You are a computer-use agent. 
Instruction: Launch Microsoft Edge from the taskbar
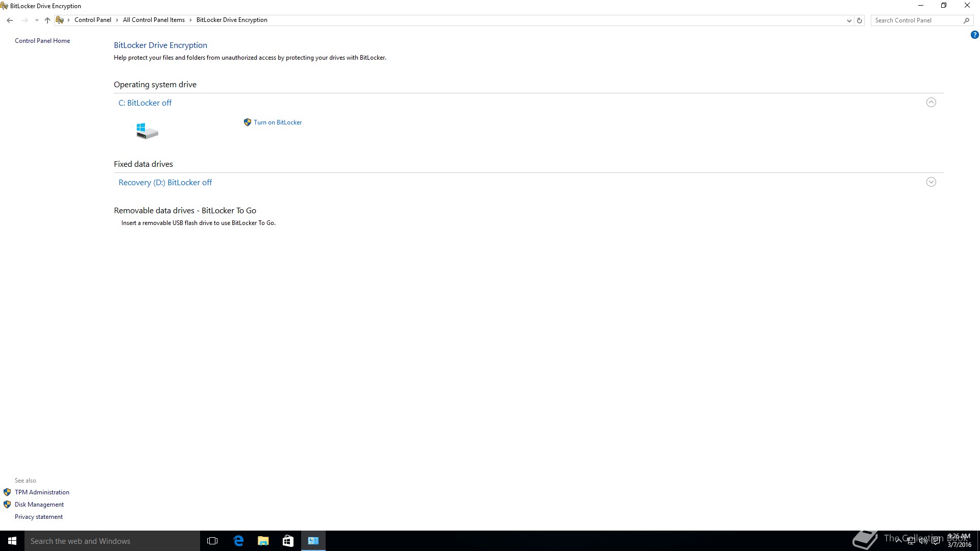click(238, 541)
